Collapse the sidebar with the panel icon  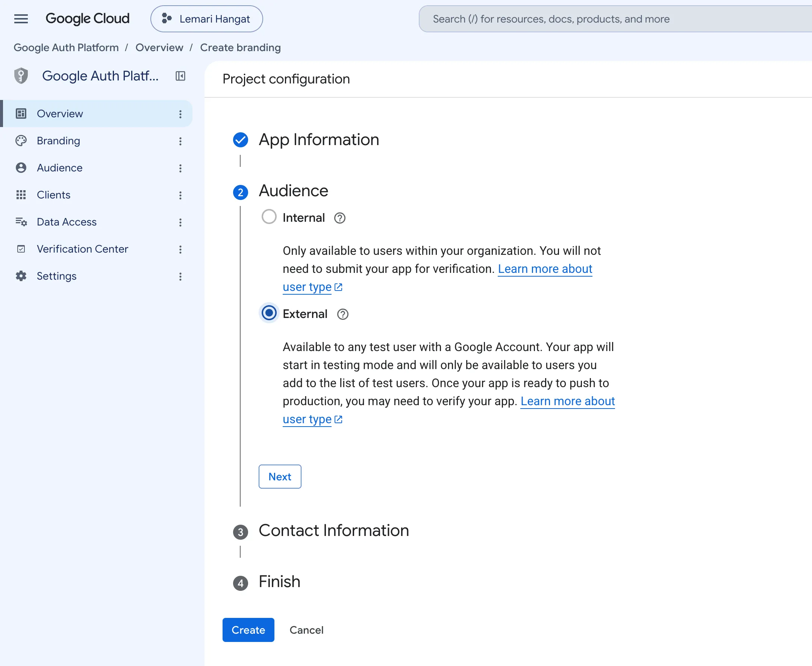(180, 76)
